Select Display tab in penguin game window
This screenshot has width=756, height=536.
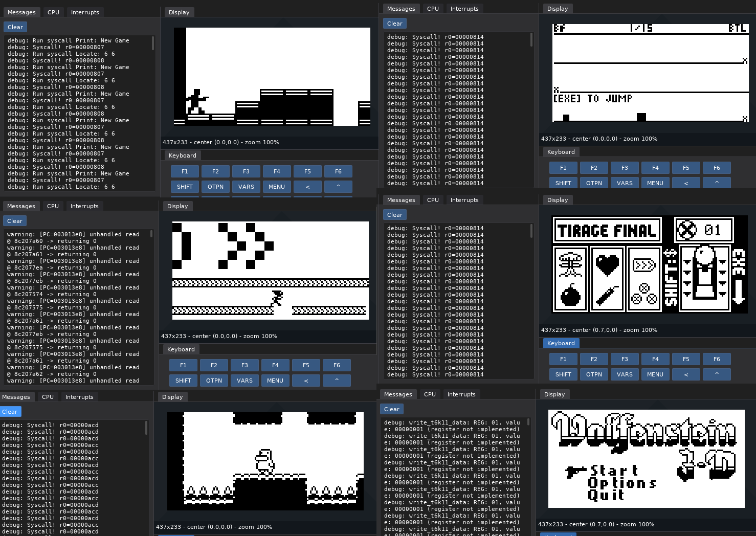172,397
